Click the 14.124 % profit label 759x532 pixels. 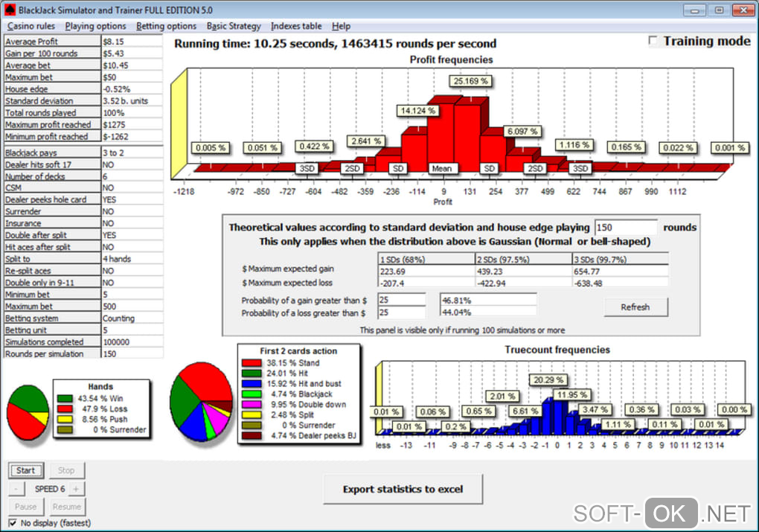pos(417,111)
